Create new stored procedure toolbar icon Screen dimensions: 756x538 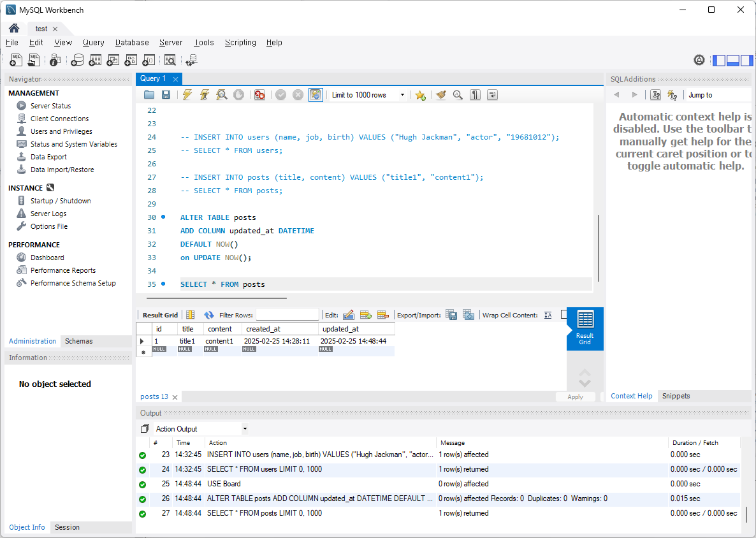(131, 60)
